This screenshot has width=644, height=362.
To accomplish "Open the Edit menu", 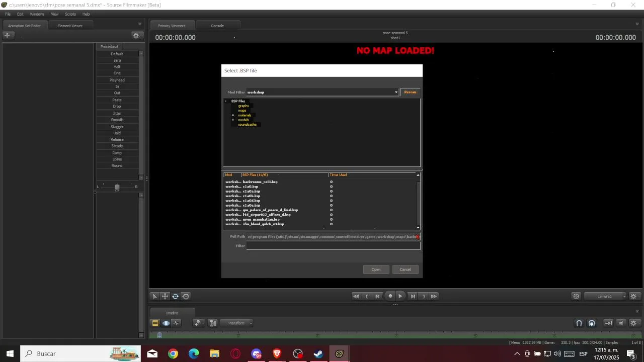I will [20, 14].
